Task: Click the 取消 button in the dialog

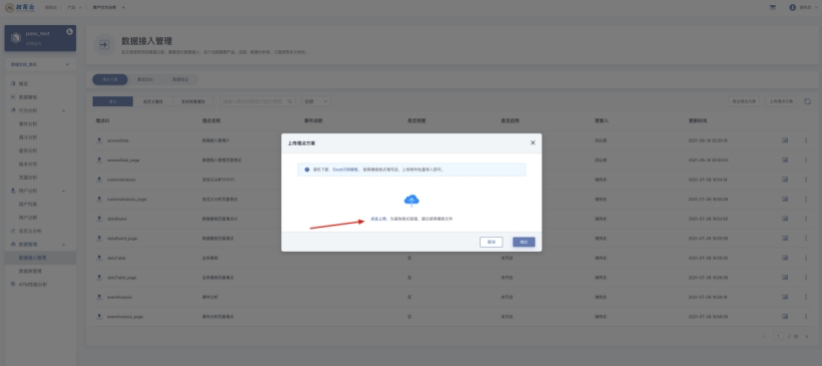Action: (491, 242)
